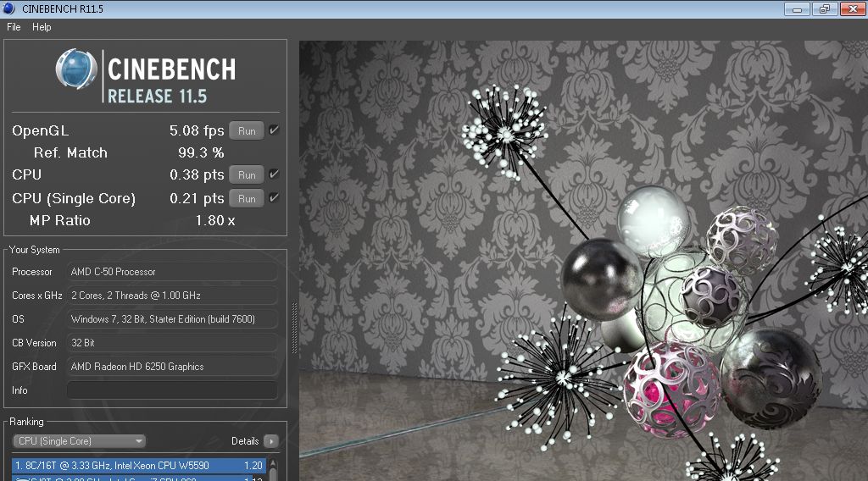868x481 pixels.
Task: Click the Details label in Ranking
Action: [245, 441]
